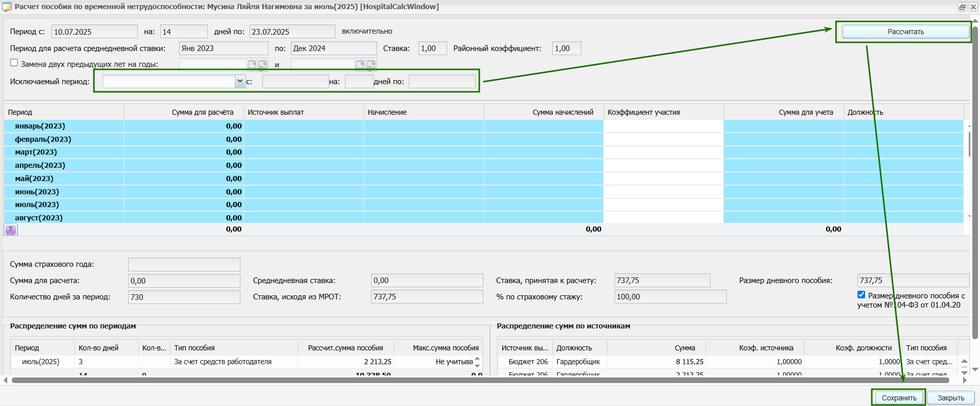Open calendar picker for first replacement year
The image size is (980, 406).
pyautogui.click(x=252, y=64)
